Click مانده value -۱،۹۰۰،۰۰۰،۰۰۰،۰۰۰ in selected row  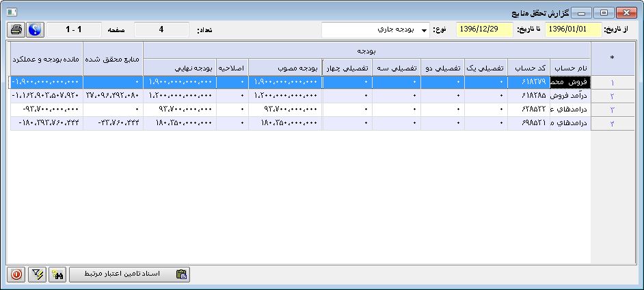coord(46,82)
